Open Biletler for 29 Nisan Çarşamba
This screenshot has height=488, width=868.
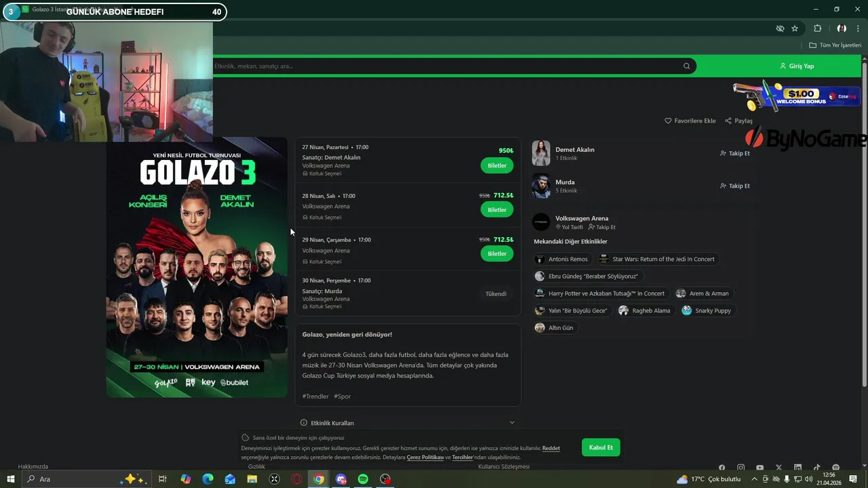tap(497, 253)
